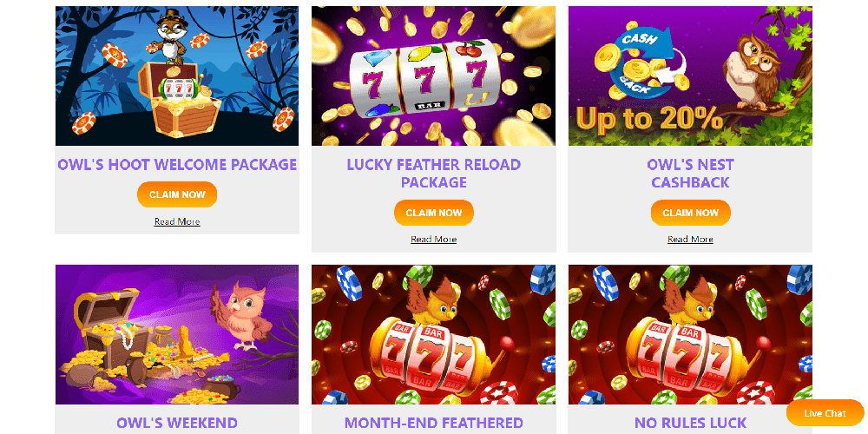The image size is (868, 434).
Task: Click the Month-End Feathered slot machine image
Action: pyautogui.click(x=433, y=334)
